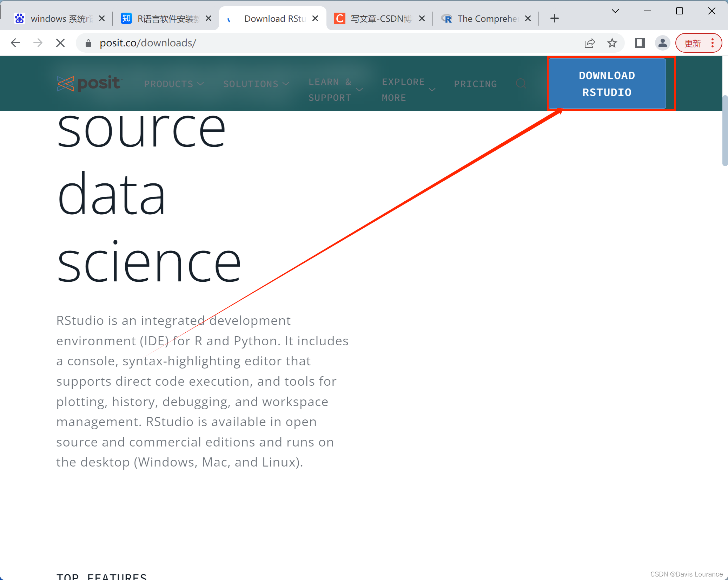
Task: Click the 'RStudio is an integrated development' paragraph
Action: point(203,391)
